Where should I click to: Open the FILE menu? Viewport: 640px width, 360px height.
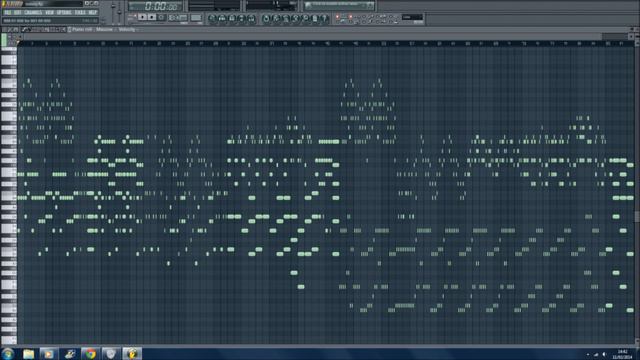click(8, 13)
